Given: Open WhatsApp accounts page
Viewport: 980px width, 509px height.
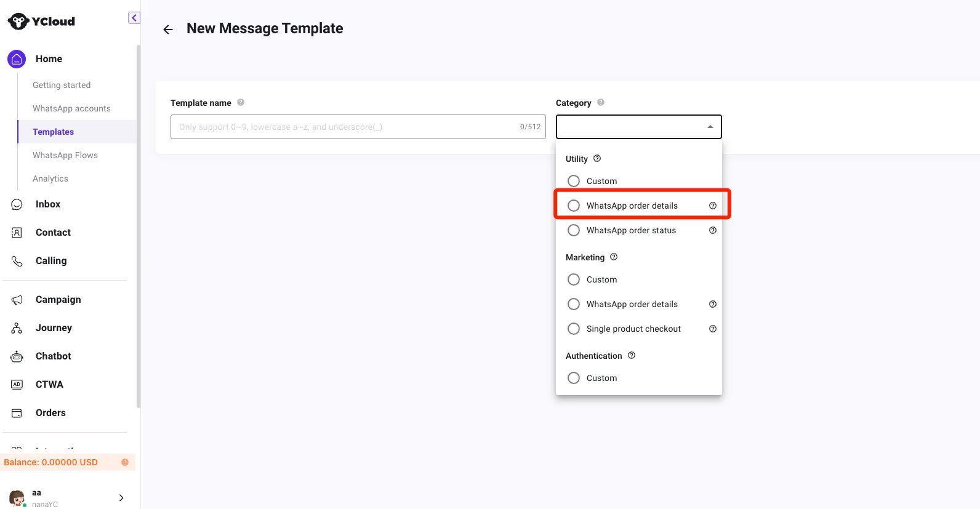Looking at the screenshot, I should click(71, 108).
